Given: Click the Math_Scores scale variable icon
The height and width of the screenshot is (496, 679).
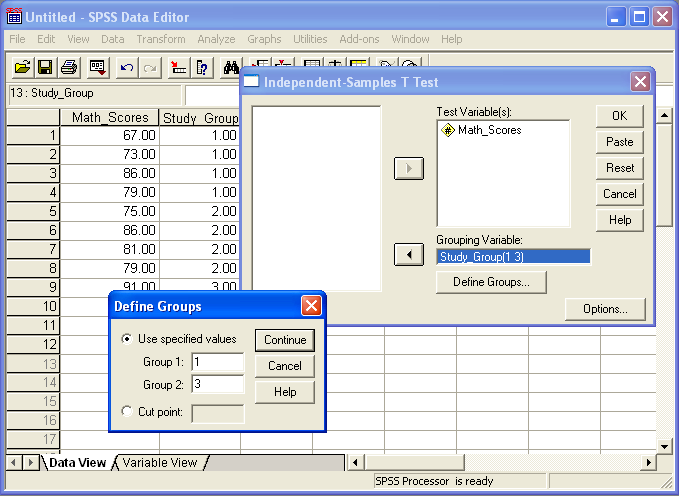Looking at the screenshot, I should [x=448, y=130].
